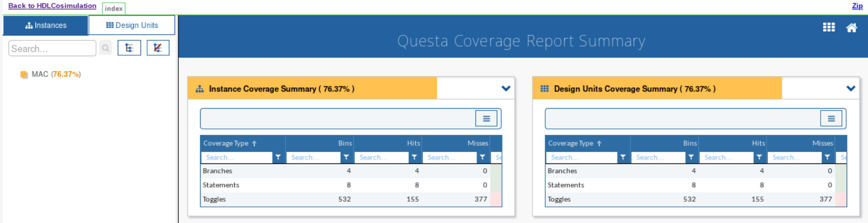Sort Design Units table by Coverage Type

click(x=587, y=143)
